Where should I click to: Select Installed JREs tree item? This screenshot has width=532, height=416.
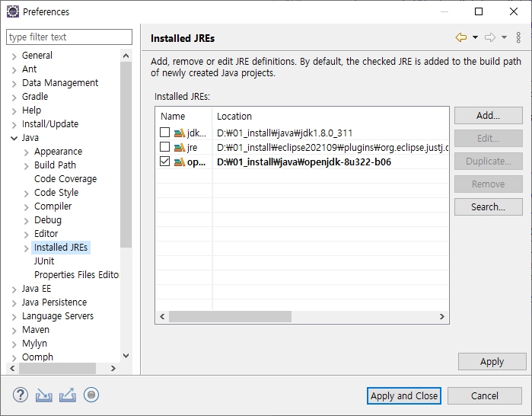(x=61, y=247)
